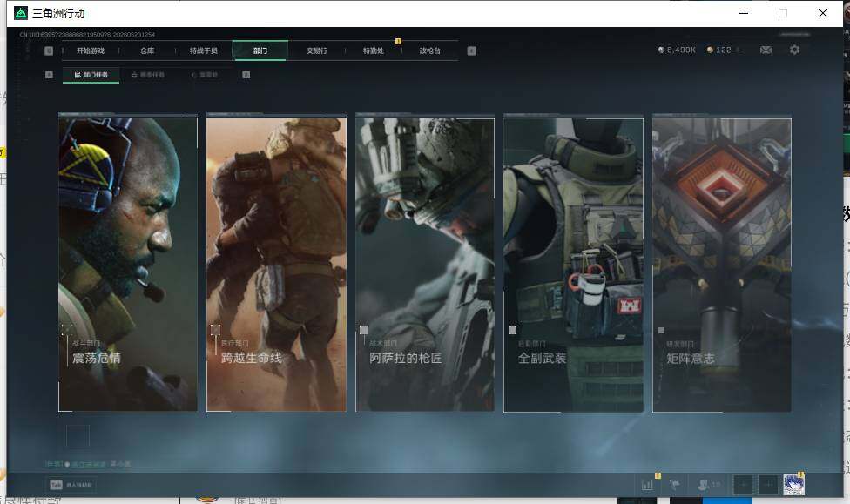Open the 震荡危情 combat department card
The image size is (850, 504).
128,264
